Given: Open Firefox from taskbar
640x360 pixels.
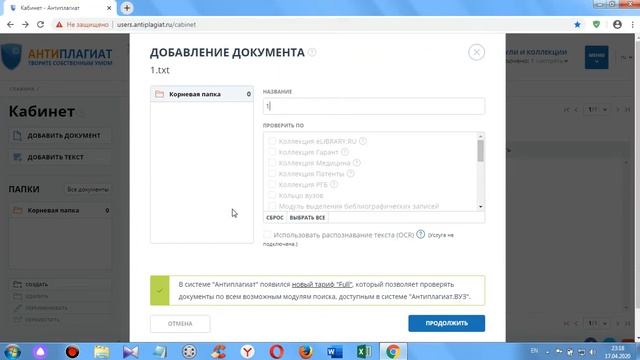Looking at the screenshot, I should click(305, 351).
